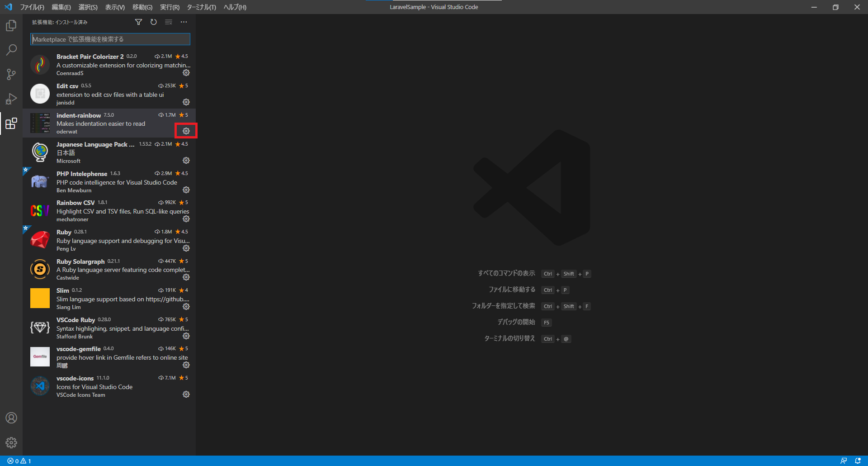Open manage gear for Slim extension
Viewport: 868px width, 466px height.
(186, 307)
